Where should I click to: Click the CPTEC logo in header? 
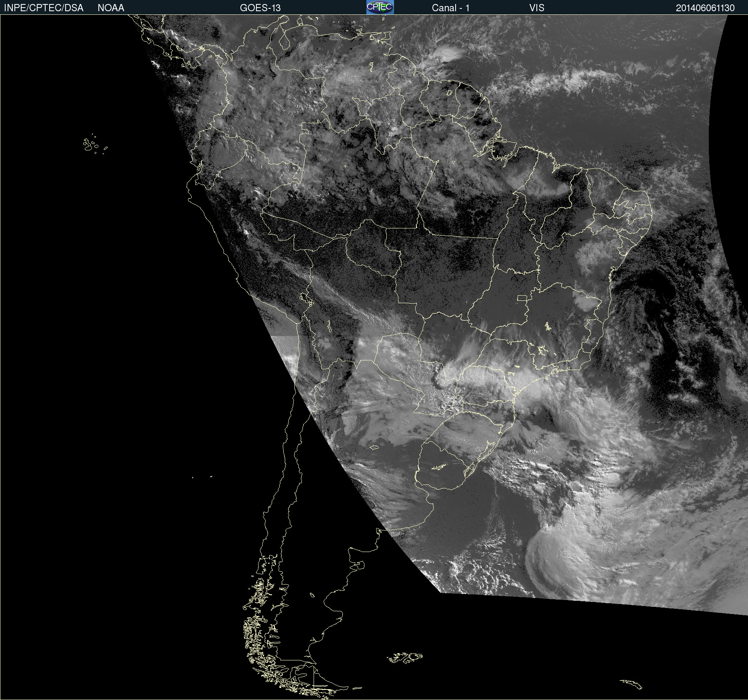(380, 7)
